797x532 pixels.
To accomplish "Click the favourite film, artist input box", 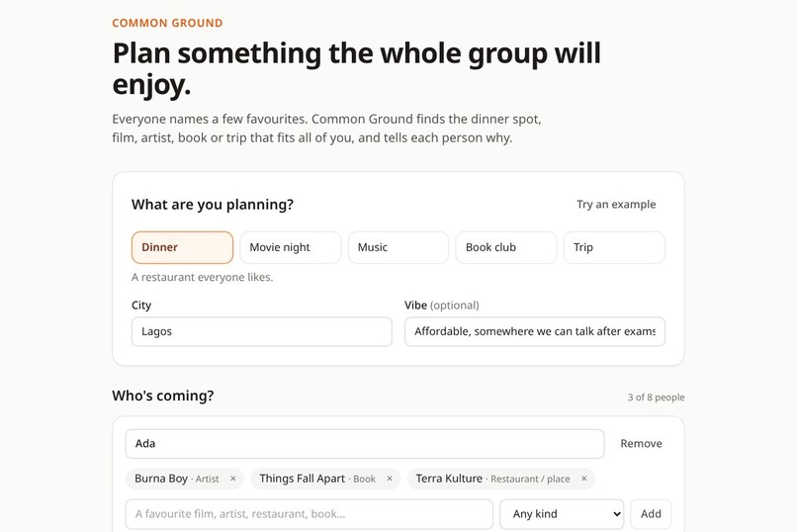I will click(310, 514).
